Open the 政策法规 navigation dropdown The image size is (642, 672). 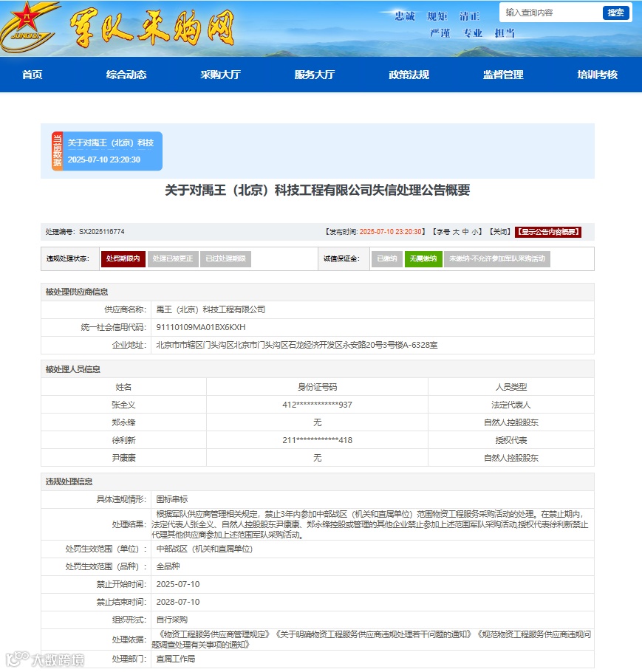409,74
